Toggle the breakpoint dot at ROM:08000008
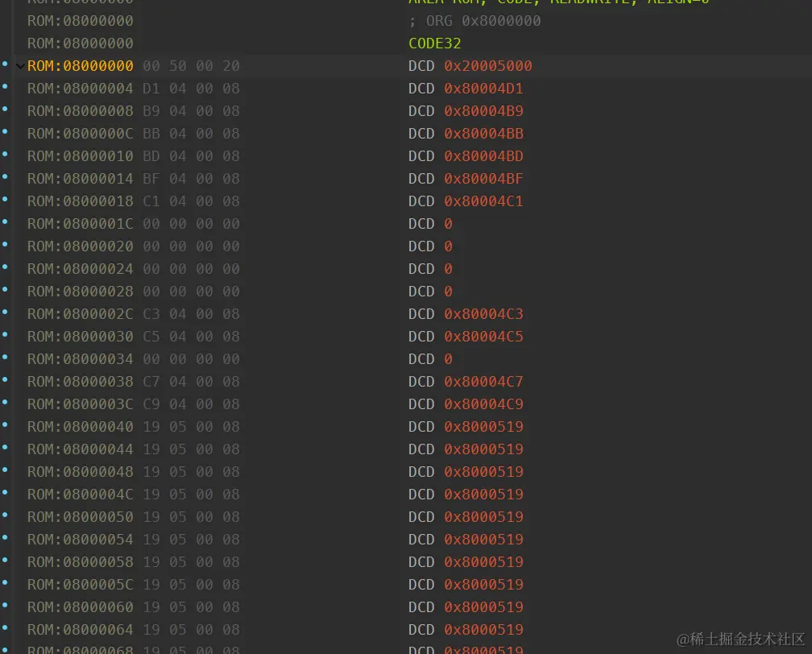This screenshot has height=654, width=812. click(5, 110)
